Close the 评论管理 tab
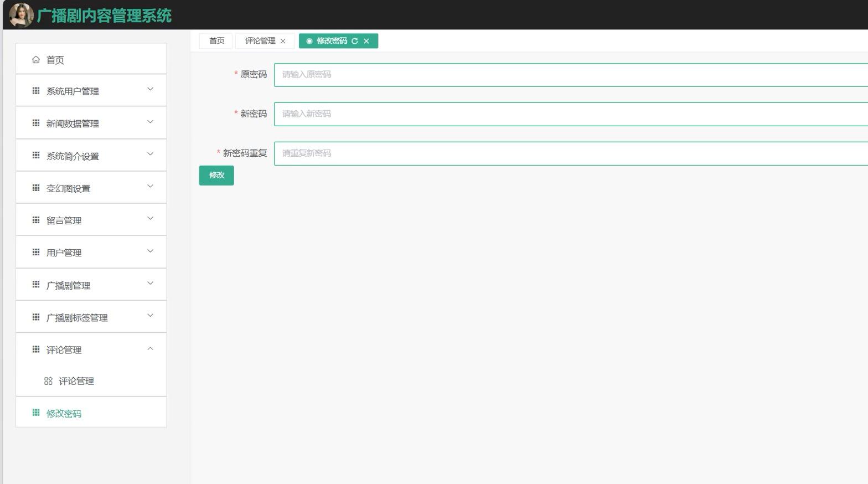This screenshot has width=868, height=484. coord(283,41)
